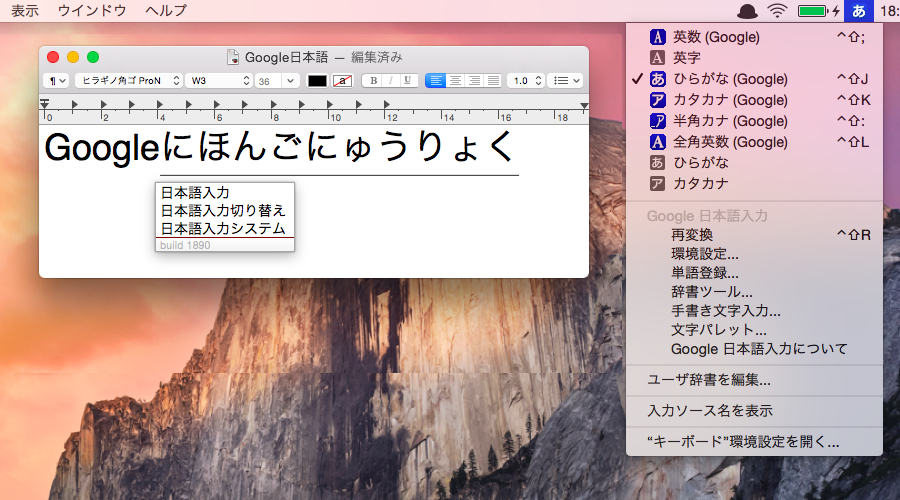
Task: Open Google 日本語入力について
Action: tap(754, 348)
